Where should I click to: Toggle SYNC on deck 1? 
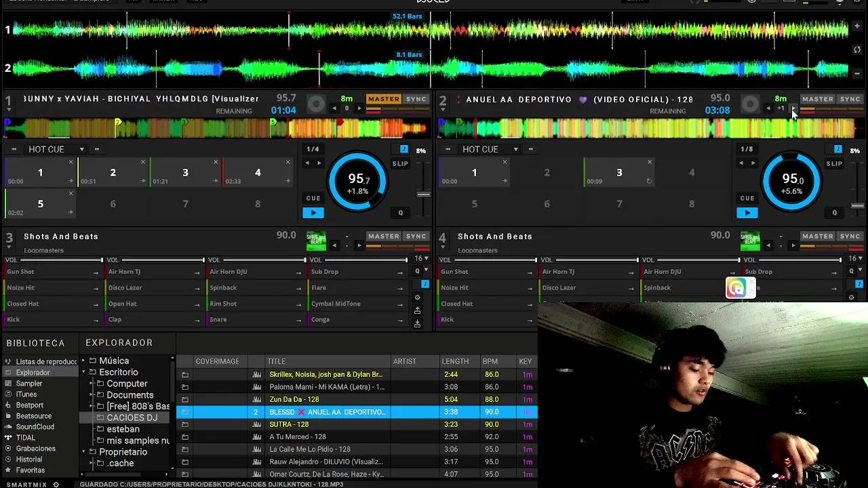(x=416, y=99)
